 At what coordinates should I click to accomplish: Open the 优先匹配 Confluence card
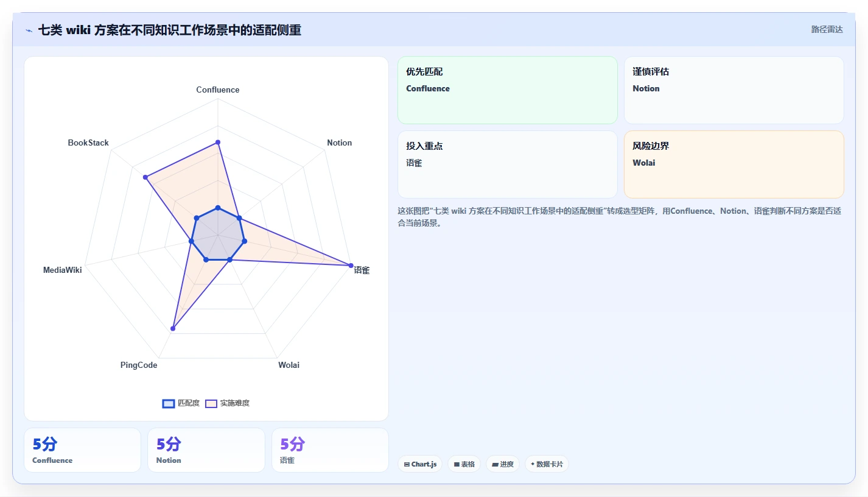(508, 90)
